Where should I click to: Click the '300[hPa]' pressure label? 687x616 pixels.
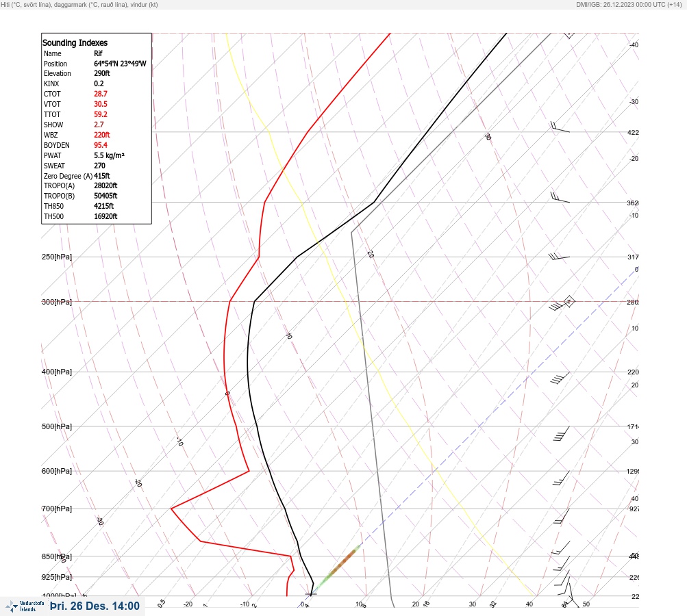pyautogui.click(x=57, y=302)
